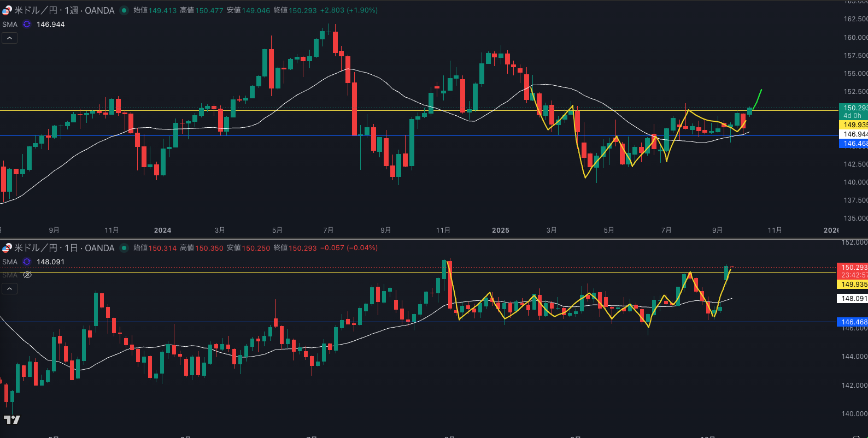Select the SMA 148.091 indicator on daily chart

point(10,262)
